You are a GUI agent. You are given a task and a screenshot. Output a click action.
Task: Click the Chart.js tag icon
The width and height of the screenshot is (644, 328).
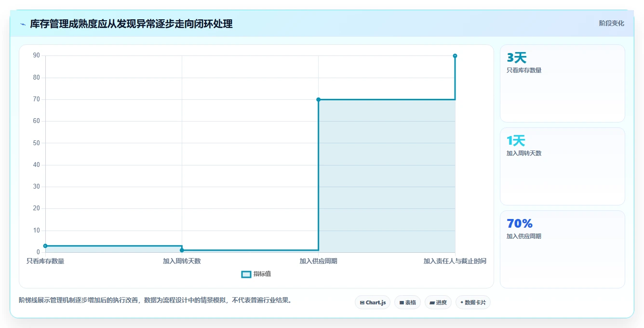click(x=362, y=303)
